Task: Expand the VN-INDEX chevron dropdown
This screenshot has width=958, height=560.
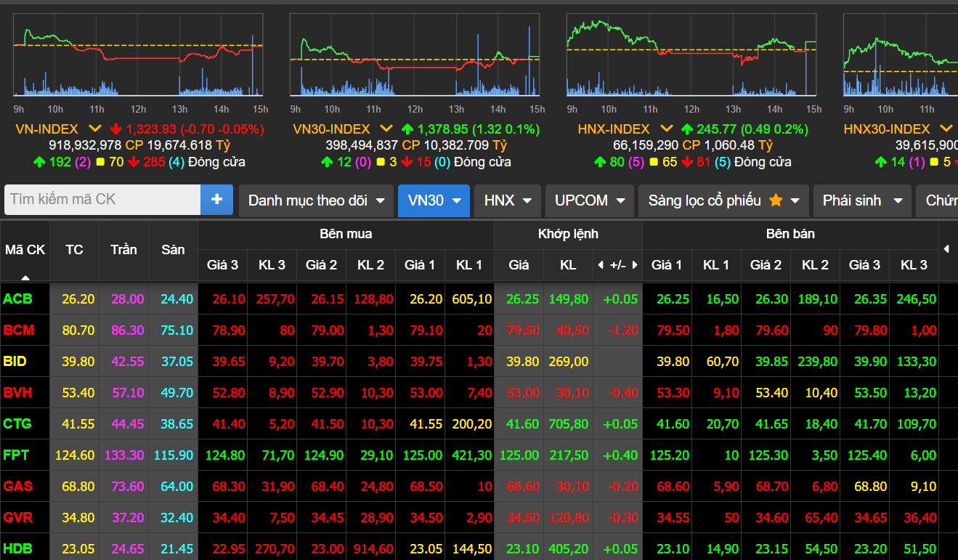Action: click(94, 129)
